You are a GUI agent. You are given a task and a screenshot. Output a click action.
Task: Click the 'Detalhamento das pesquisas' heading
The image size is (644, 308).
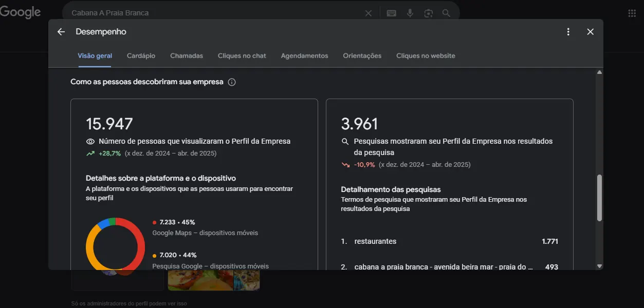tap(391, 189)
